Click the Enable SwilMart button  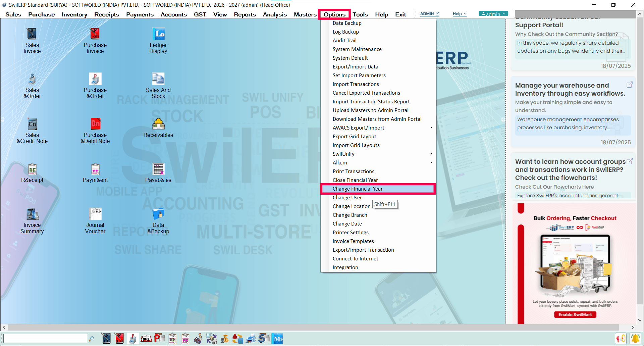[575, 314]
